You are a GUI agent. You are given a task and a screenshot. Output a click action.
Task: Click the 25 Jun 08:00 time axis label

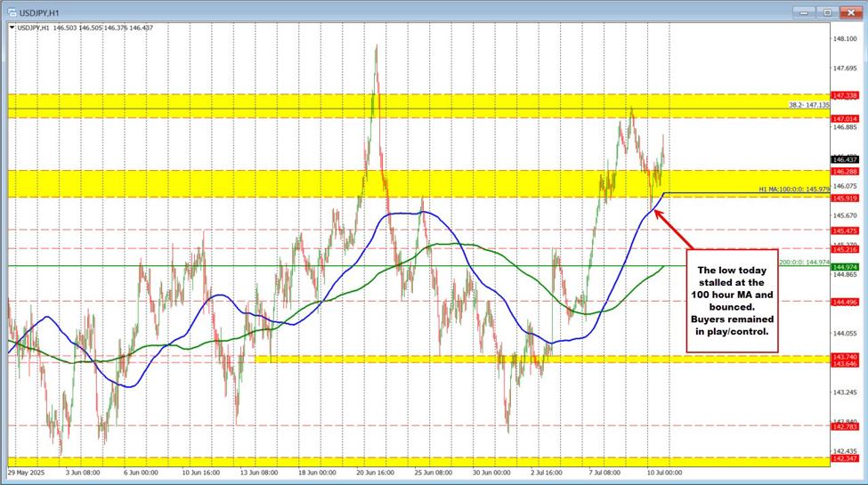[x=434, y=473]
